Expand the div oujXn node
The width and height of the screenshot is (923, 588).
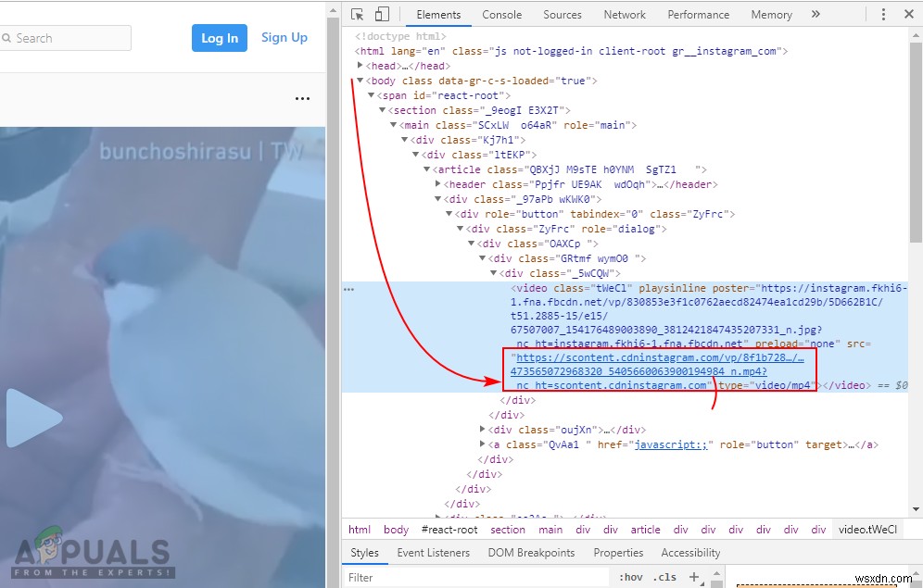coord(483,430)
